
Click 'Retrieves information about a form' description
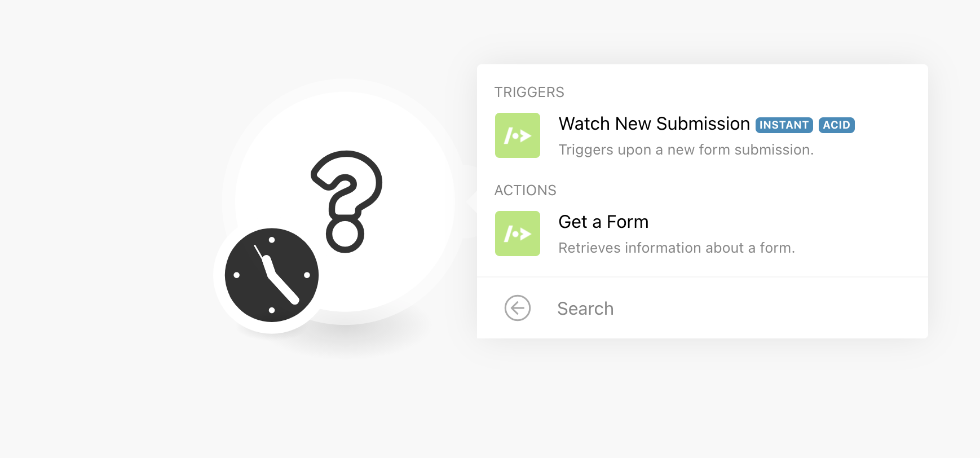(677, 248)
